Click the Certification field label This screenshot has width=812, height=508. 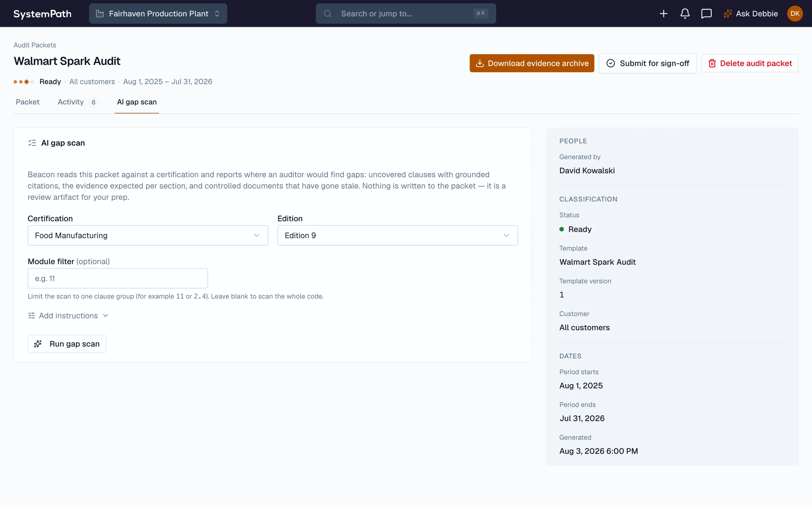[x=50, y=218]
